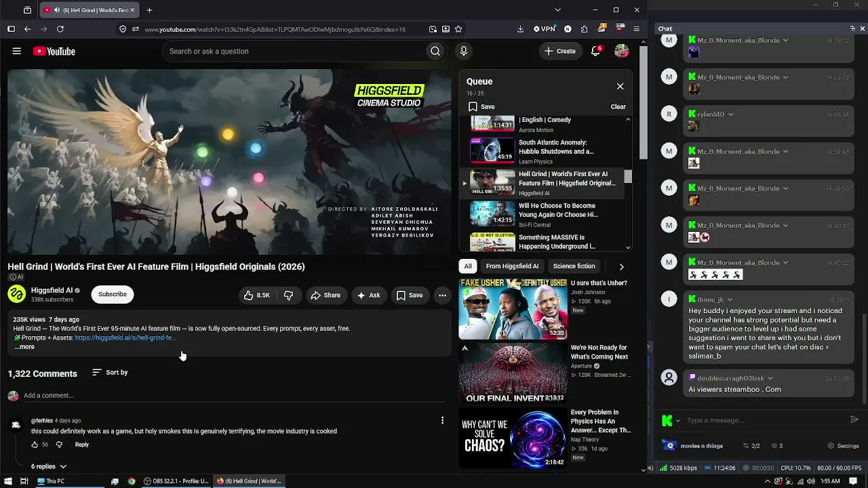Open the browser extensions puzzle icon
The height and width of the screenshot is (488, 868).
pos(584,29)
